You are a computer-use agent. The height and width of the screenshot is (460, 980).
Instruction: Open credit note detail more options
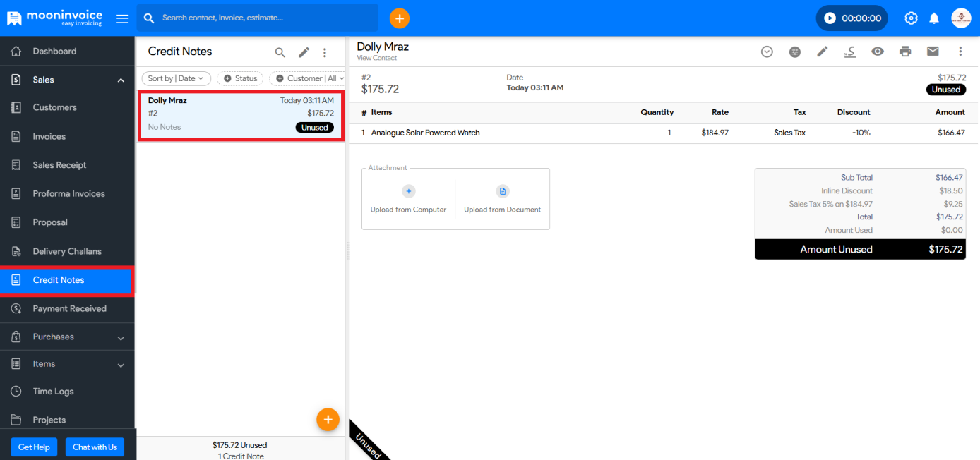click(960, 52)
